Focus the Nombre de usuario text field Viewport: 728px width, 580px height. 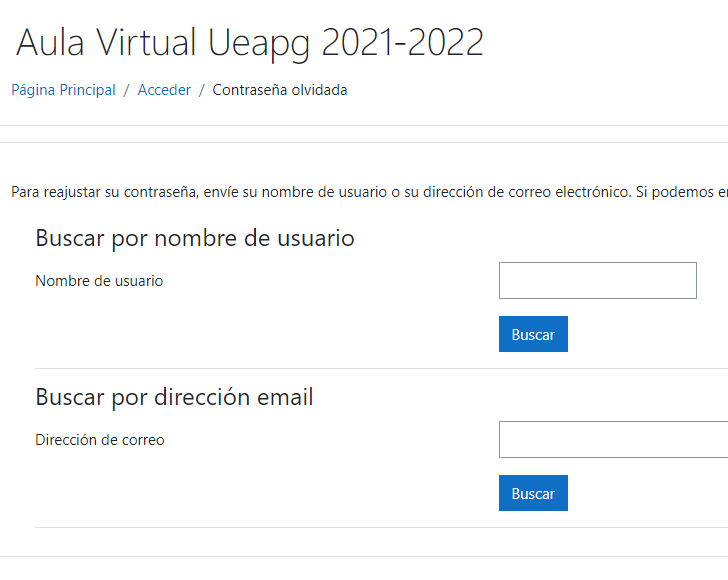point(597,281)
